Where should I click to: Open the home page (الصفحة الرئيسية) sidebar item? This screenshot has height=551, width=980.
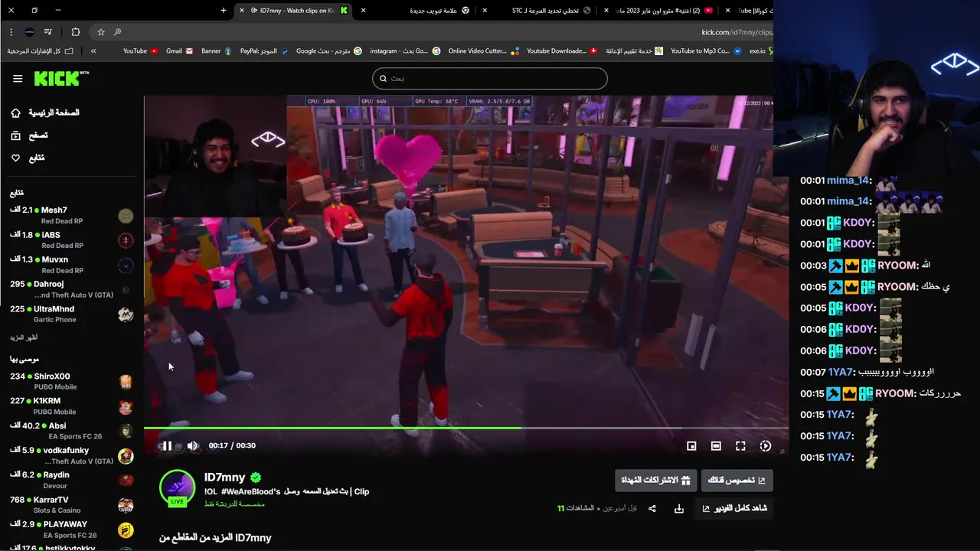pos(46,112)
